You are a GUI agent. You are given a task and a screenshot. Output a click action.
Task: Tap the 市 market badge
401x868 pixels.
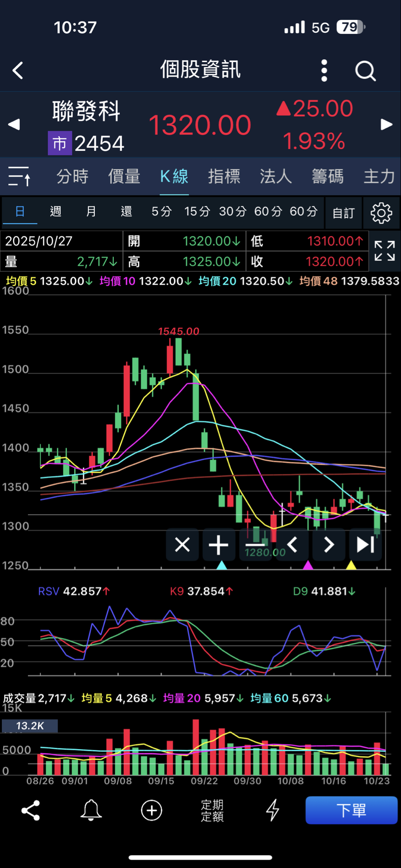coord(60,143)
